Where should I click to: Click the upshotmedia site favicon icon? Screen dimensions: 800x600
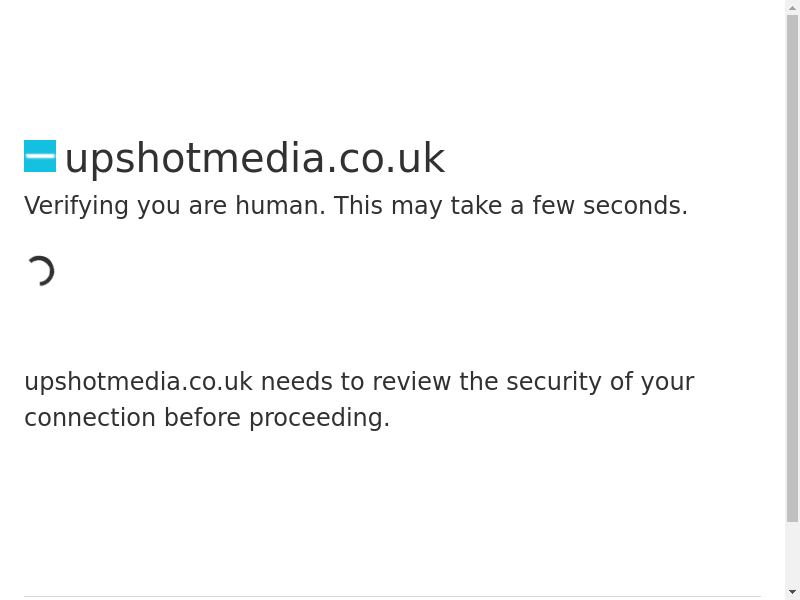(40, 156)
